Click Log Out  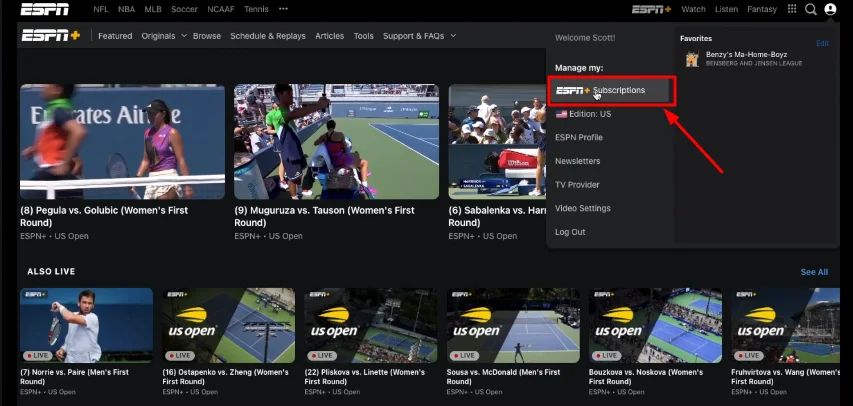(x=570, y=232)
